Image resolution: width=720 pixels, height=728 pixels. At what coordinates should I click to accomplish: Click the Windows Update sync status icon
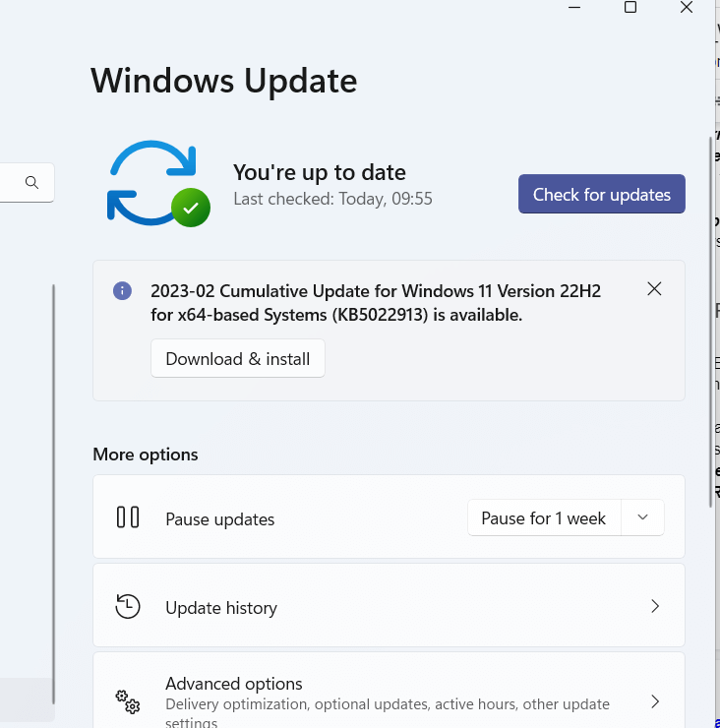pyautogui.click(x=158, y=183)
